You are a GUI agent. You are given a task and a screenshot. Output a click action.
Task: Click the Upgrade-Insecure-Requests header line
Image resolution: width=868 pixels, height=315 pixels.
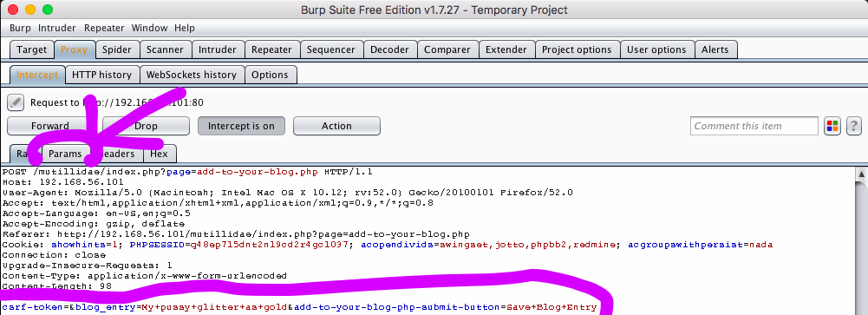coord(88,266)
